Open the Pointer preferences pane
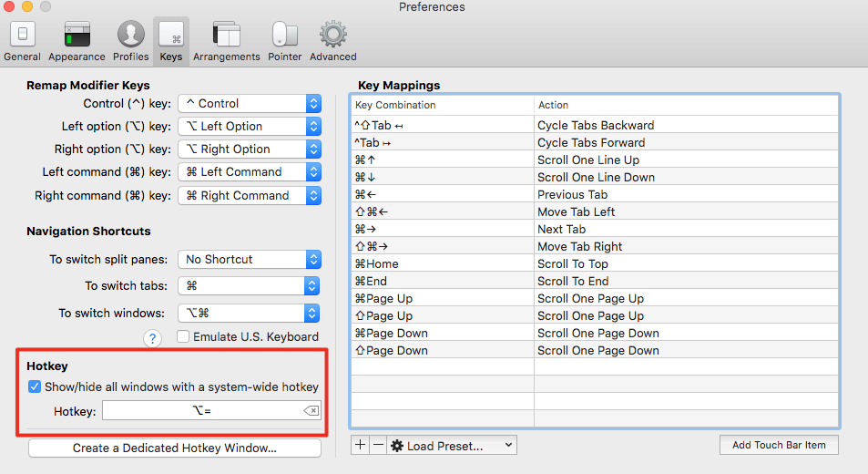Viewport: 868px width, 474px height. 285,41
